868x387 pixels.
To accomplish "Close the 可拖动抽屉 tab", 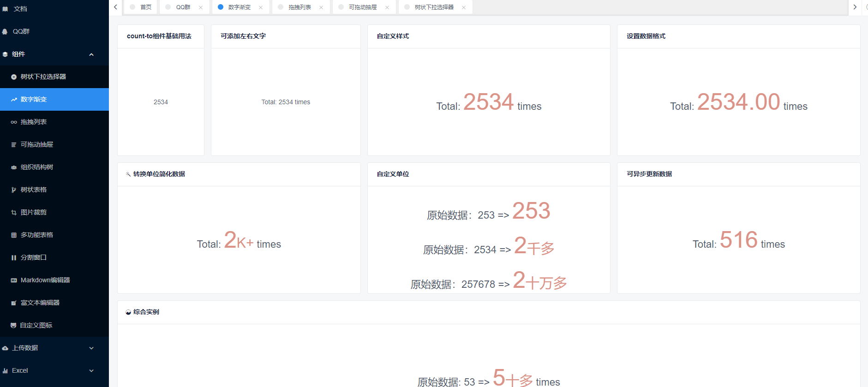I will (387, 7).
